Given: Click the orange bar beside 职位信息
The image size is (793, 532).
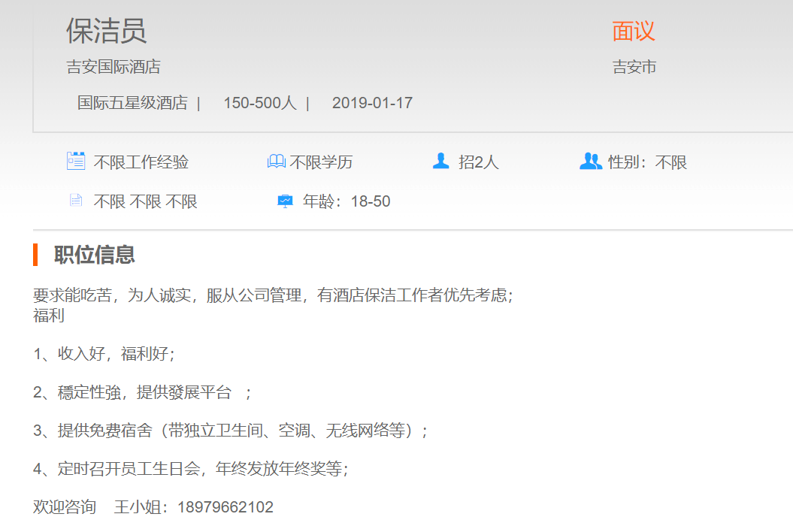Looking at the screenshot, I should (35, 255).
